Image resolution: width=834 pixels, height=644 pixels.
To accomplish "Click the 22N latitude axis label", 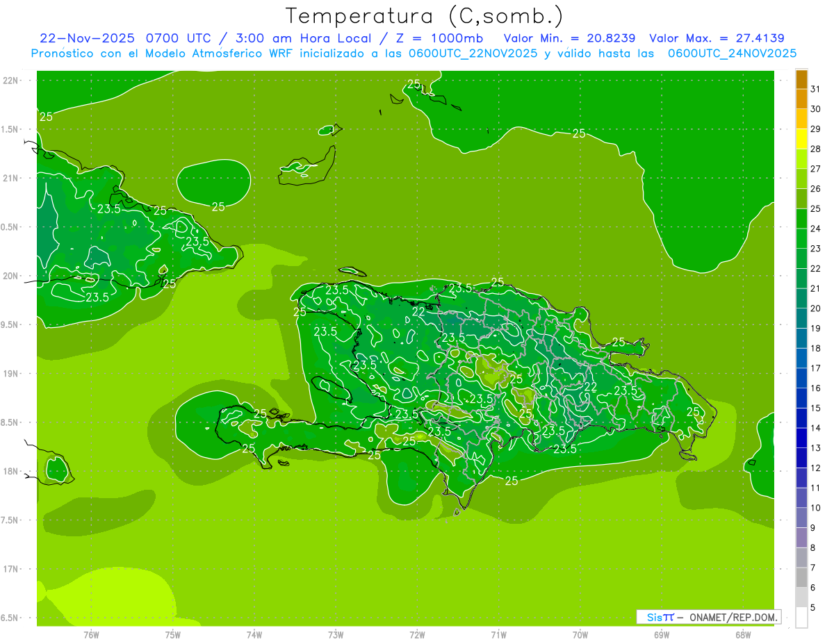I will [x=10, y=81].
